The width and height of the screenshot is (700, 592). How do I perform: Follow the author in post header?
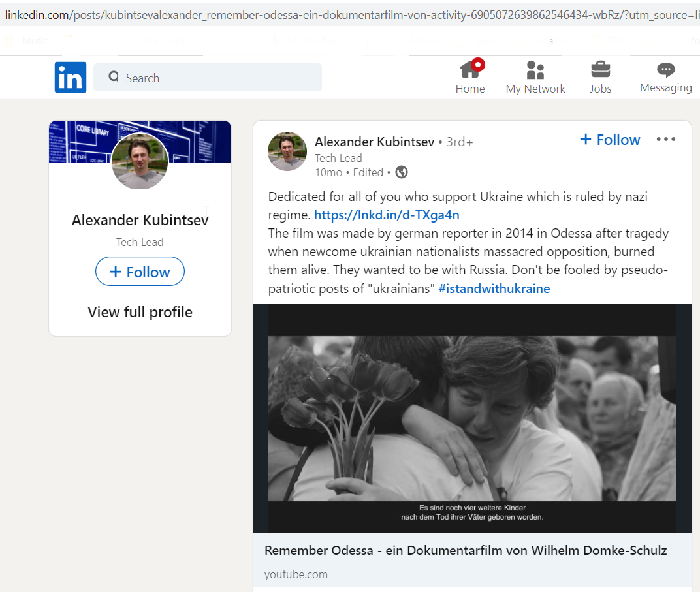pos(610,140)
